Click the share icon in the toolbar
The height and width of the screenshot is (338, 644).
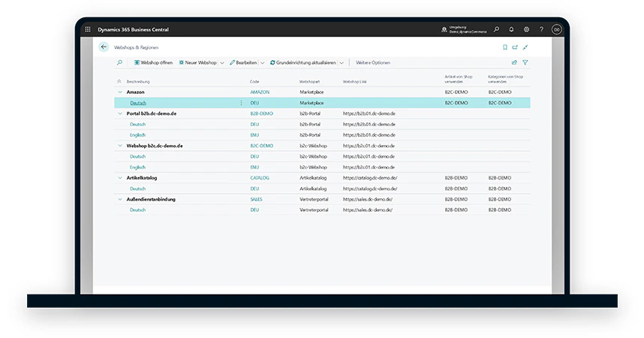point(514,62)
